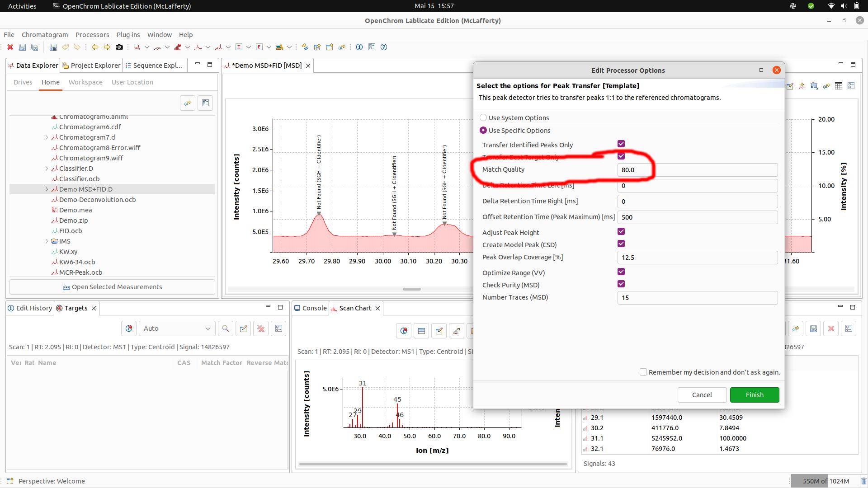Click the save toolbar icon
This screenshot has width=868, height=488.
22,47
